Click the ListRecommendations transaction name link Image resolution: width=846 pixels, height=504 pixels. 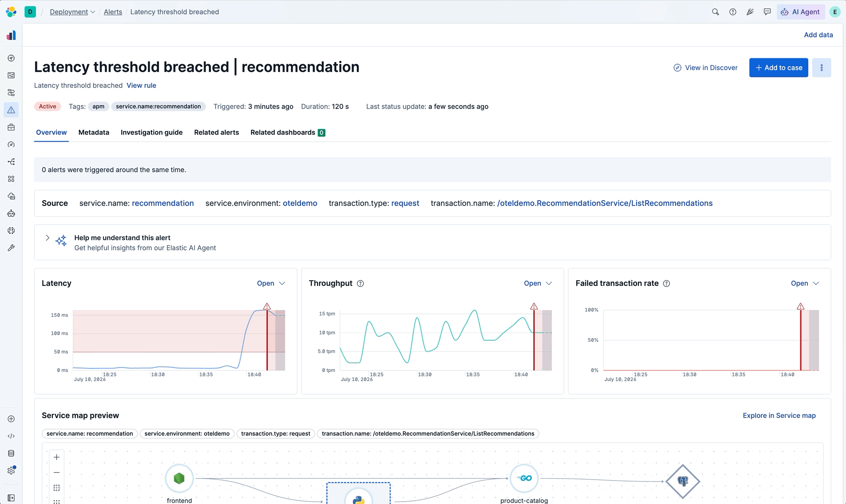605,203
